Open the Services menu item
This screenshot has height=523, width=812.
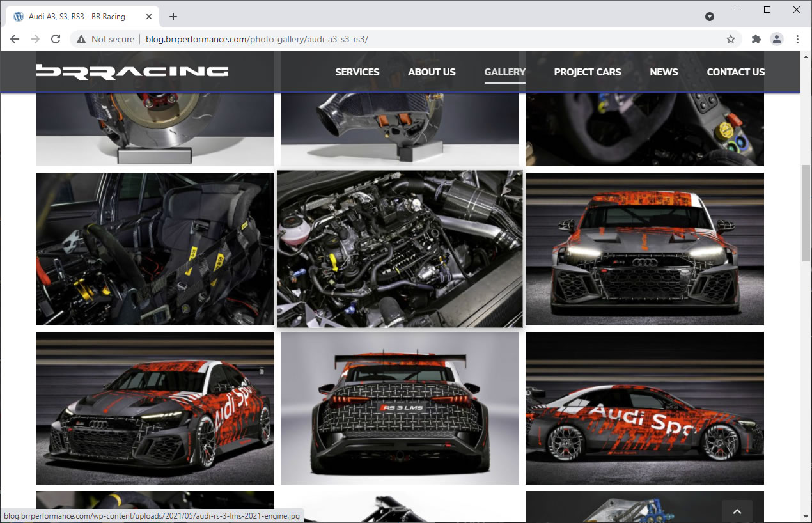357,72
